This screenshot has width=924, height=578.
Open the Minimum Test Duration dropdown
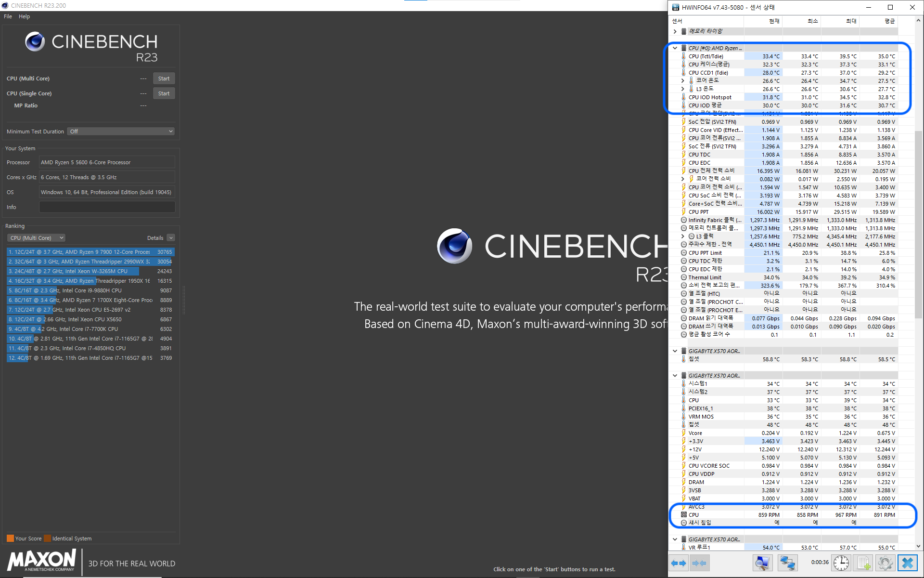pyautogui.click(x=121, y=131)
